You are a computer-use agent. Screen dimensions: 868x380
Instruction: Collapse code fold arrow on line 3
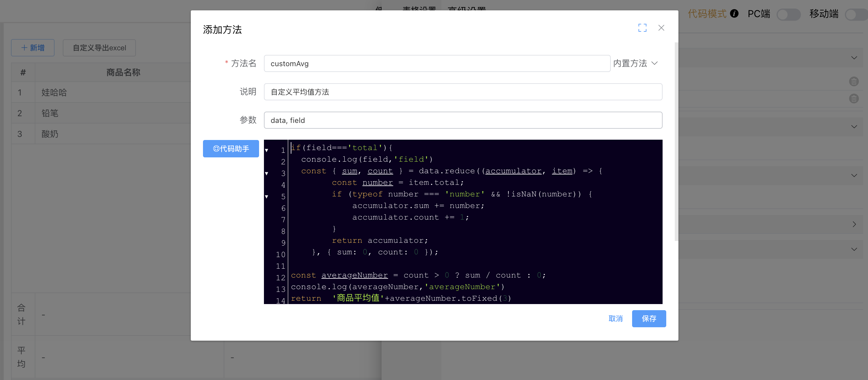[x=267, y=173]
